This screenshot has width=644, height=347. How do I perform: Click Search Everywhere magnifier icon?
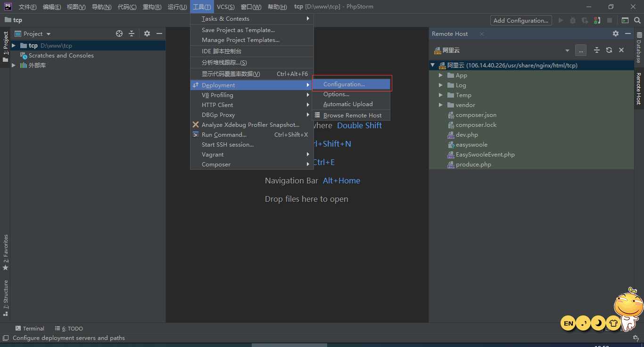(637, 20)
